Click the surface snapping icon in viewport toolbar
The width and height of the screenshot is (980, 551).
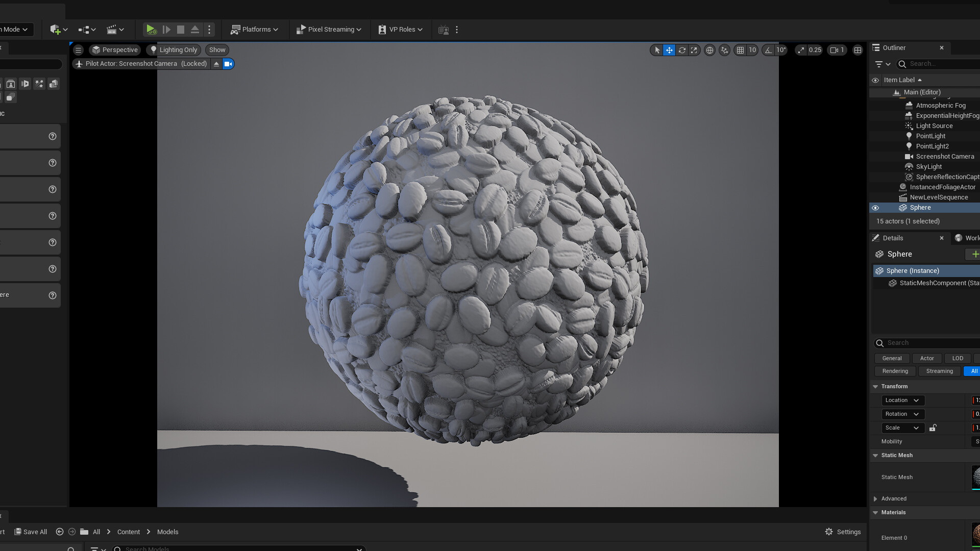click(x=725, y=50)
